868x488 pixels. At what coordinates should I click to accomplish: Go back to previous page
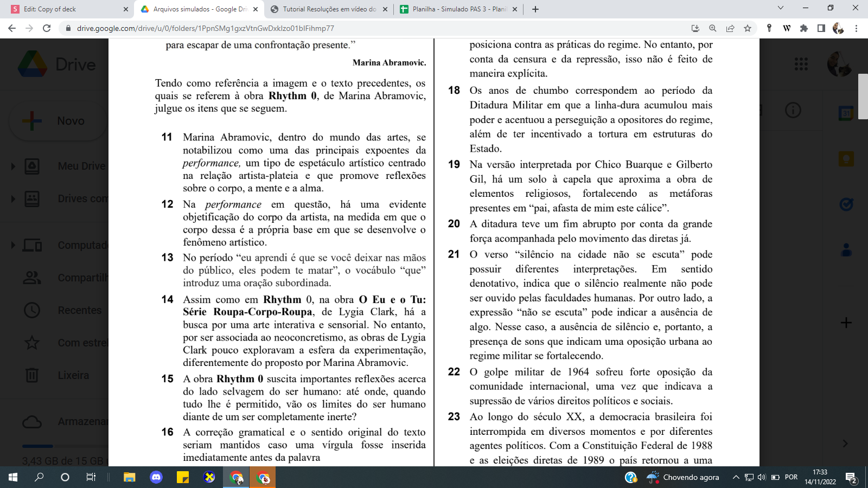(x=12, y=28)
